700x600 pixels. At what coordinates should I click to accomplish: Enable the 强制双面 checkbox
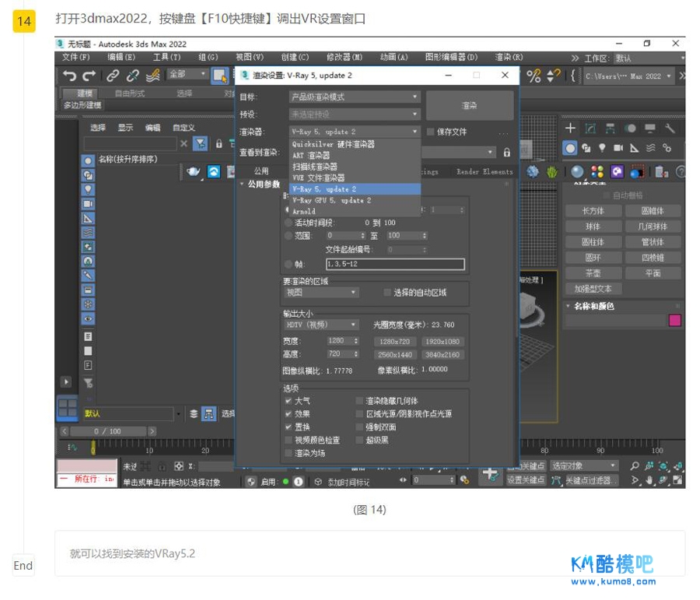click(x=359, y=427)
